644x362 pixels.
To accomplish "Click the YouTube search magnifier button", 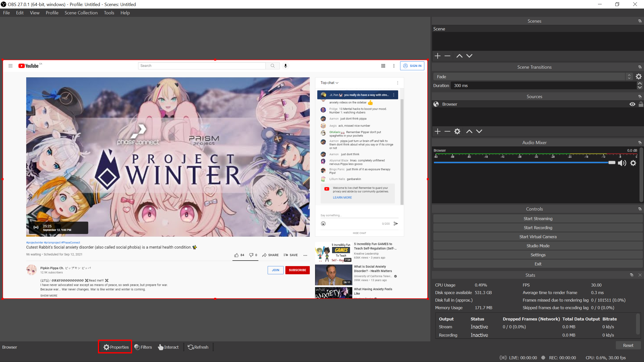I will (x=273, y=66).
